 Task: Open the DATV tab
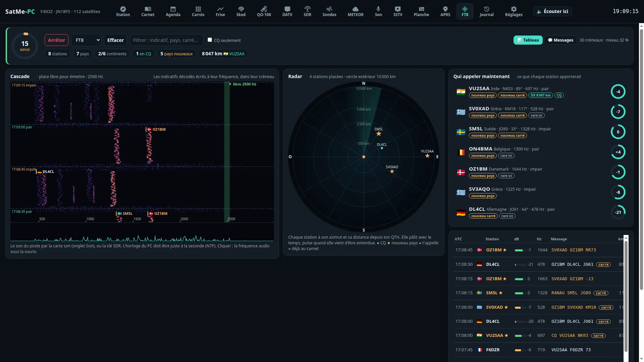click(x=287, y=11)
